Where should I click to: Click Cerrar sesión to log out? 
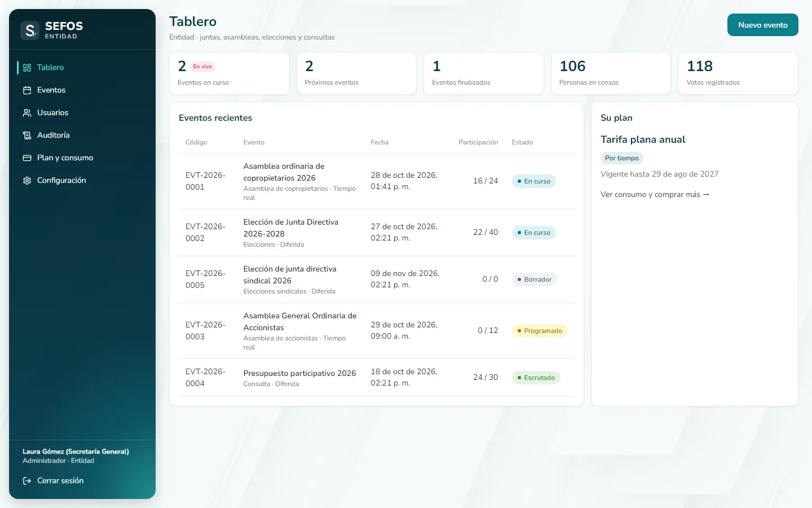(82, 481)
